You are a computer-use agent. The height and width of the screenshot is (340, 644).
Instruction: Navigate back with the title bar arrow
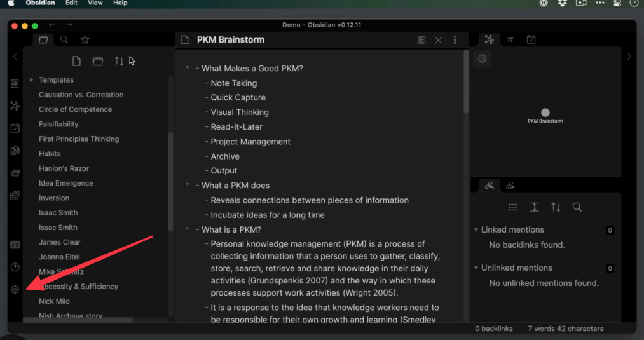(x=51, y=25)
